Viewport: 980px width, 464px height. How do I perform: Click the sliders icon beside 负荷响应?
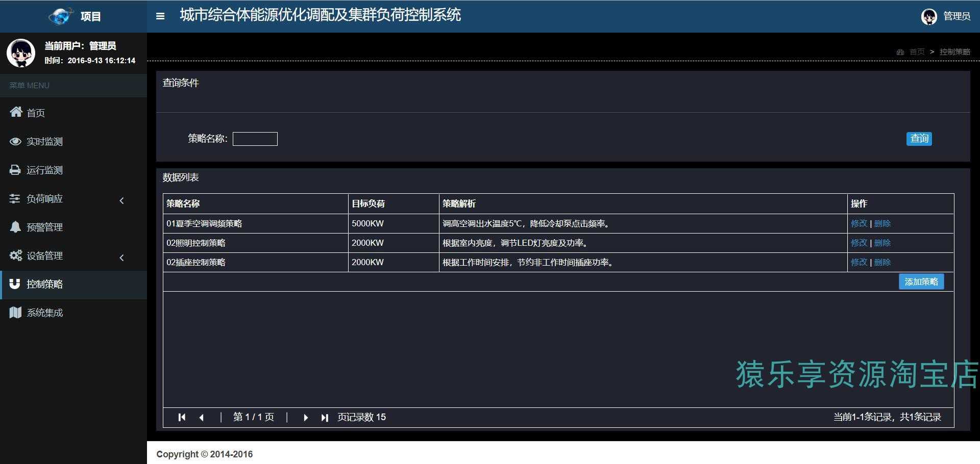click(x=15, y=198)
